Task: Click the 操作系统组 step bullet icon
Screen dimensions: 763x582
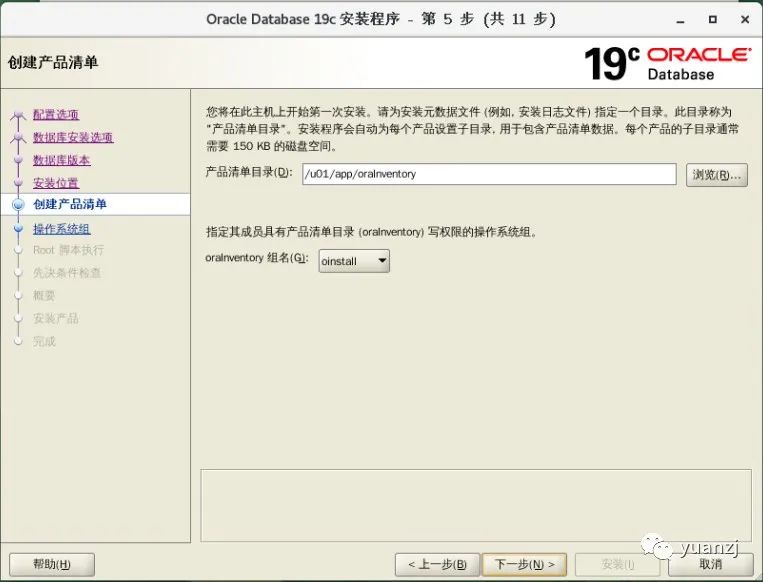Action: tap(18, 228)
